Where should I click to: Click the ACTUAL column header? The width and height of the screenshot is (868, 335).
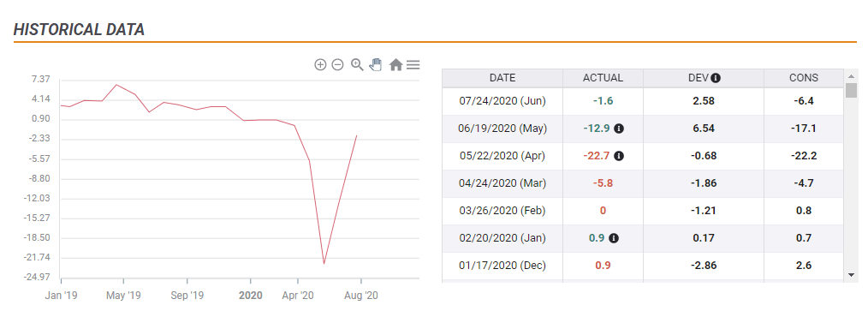pos(603,78)
